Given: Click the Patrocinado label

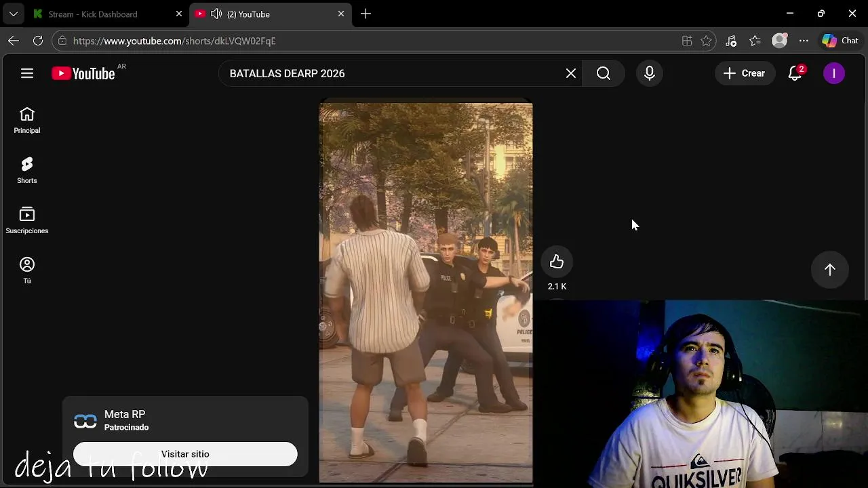Looking at the screenshot, I should tap(126, 428).
